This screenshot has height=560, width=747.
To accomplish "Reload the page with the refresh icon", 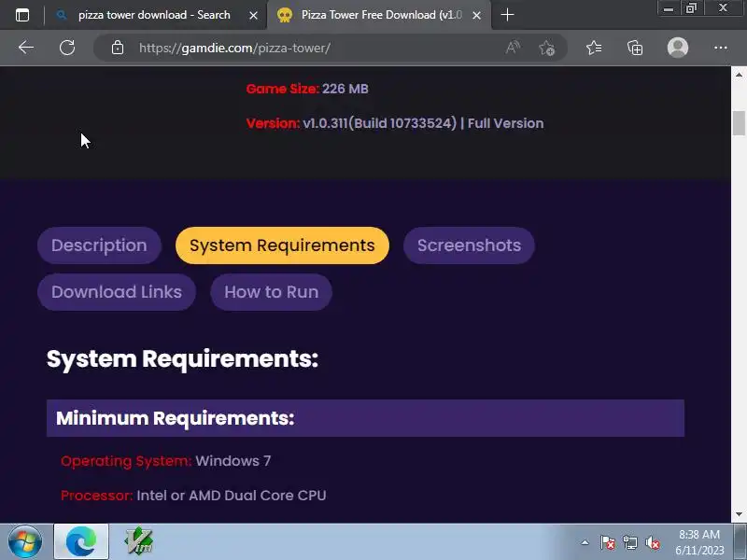I will coord(67,48).
